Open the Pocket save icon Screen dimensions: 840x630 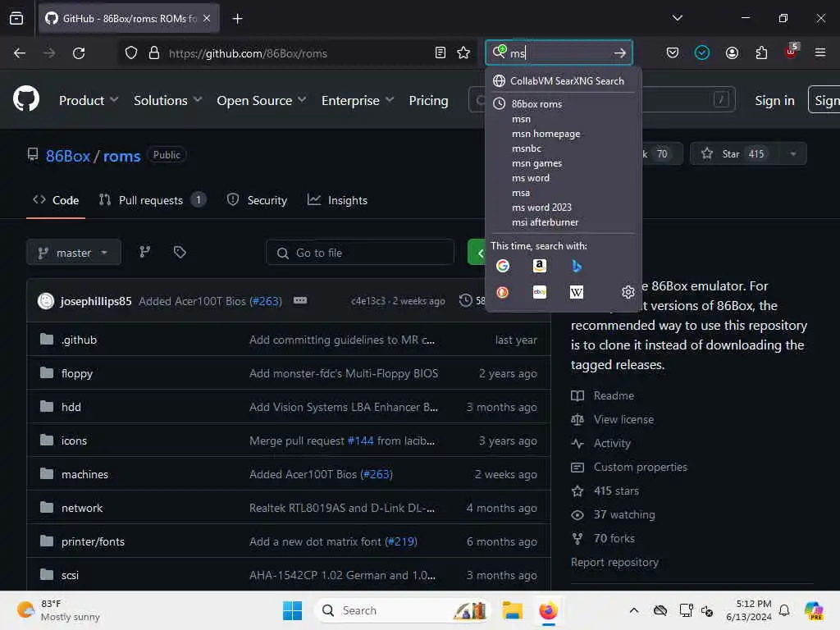coord(673,52)
